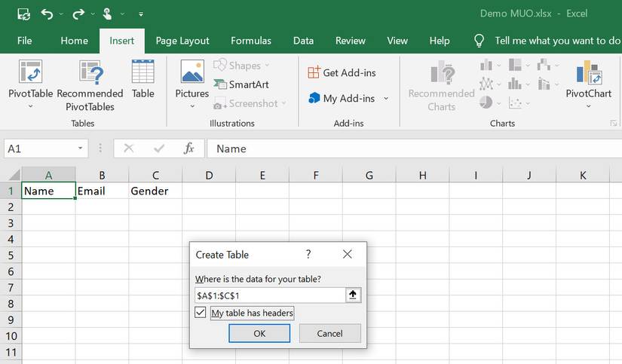Insert Line or Area Chart icon

click(486, 84)
